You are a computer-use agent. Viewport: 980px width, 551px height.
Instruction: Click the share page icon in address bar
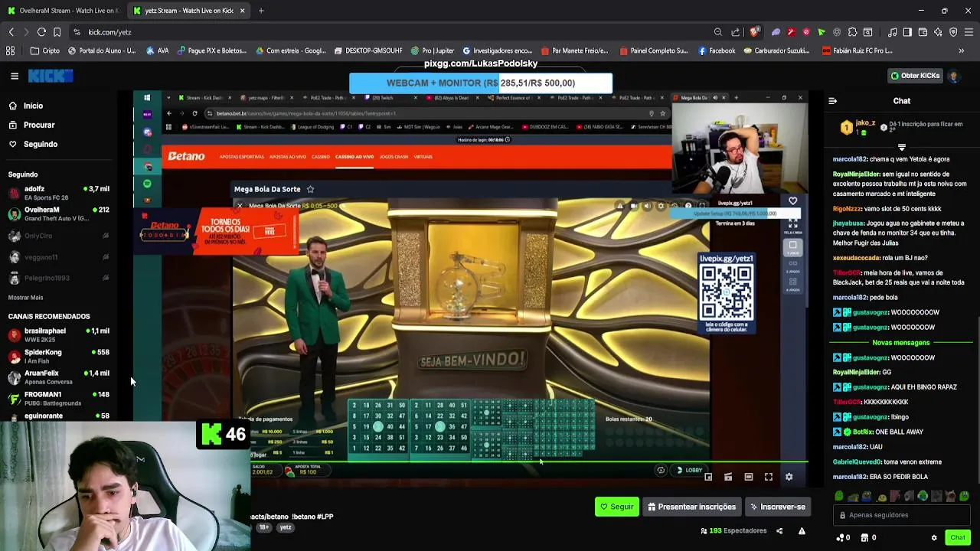pos(736,32)
